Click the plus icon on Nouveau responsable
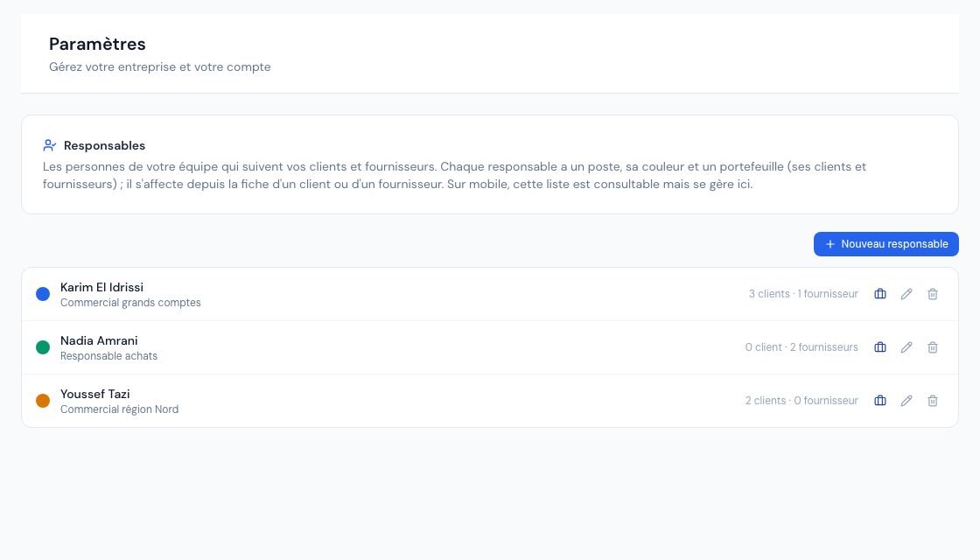This screenshot has height=560, width=980. pos(830,244)
